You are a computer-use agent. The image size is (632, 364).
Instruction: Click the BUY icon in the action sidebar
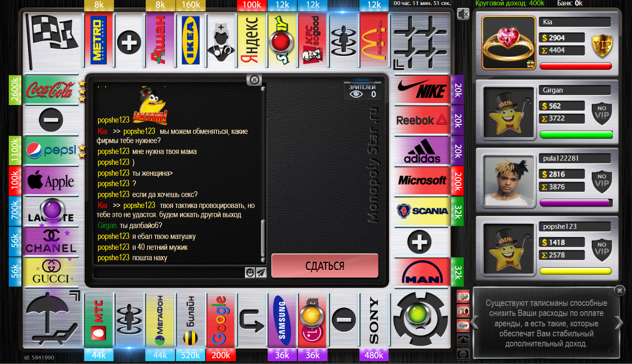463,325
